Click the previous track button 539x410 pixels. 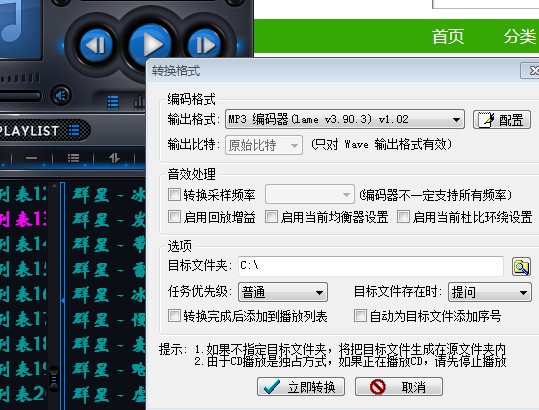tap(97, 45)
